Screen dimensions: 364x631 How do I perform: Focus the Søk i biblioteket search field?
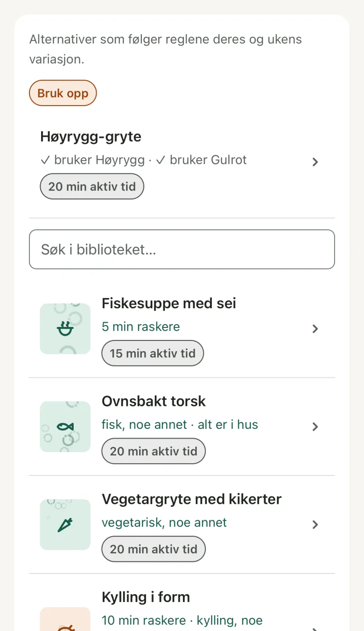182,249
